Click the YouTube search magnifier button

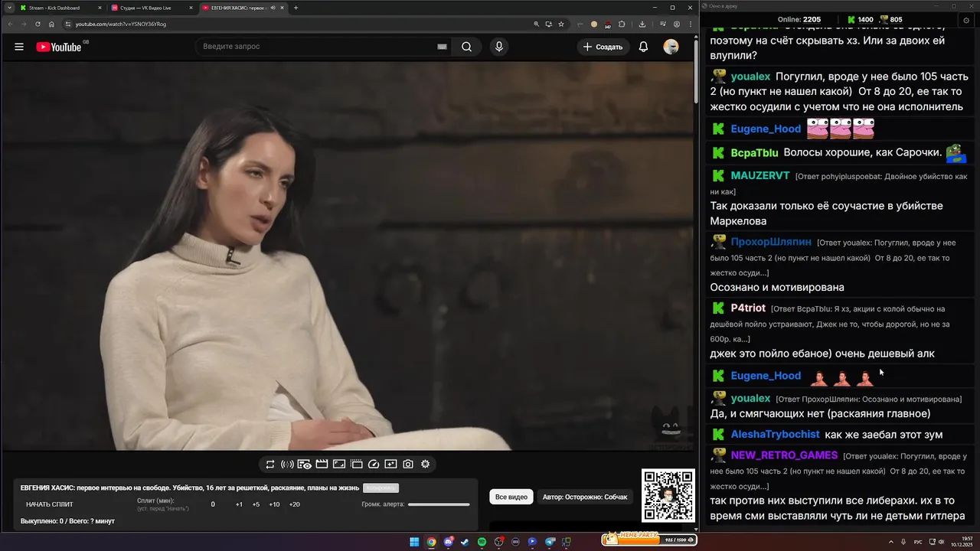pyautogui.click(x=466, y=47)
